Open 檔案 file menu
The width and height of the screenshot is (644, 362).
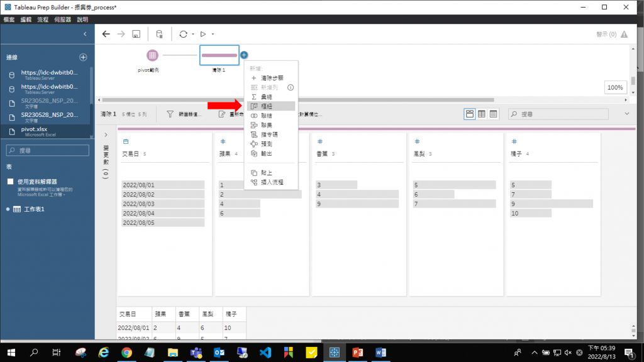click(x=9, y=19)
